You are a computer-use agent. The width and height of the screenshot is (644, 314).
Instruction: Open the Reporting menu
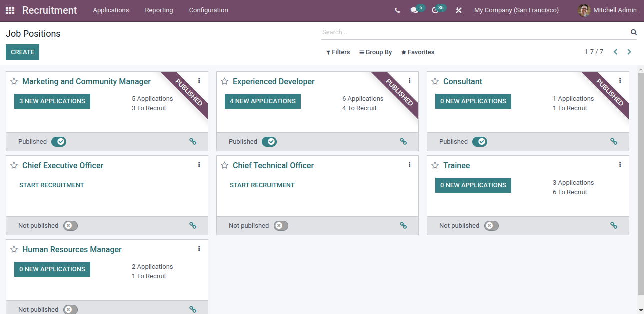click(159, 10)
